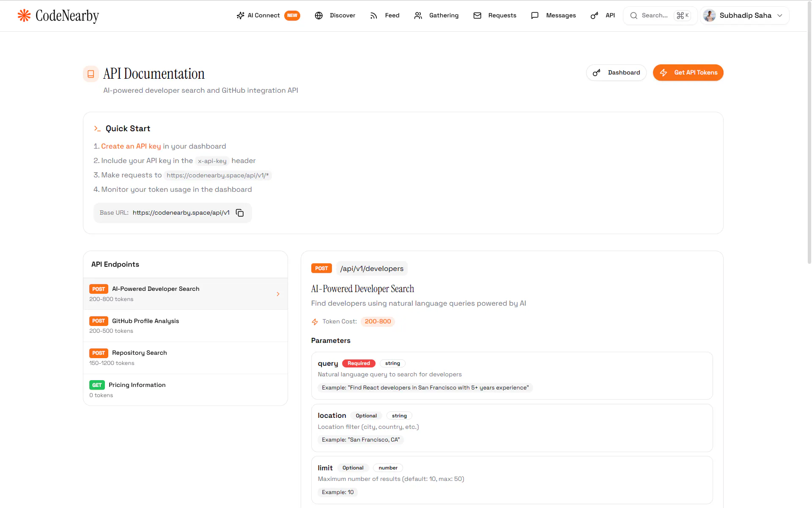812x508 pixels.
Task: Click the 'API Endpoints' heading
Action: tap(115, 265)
